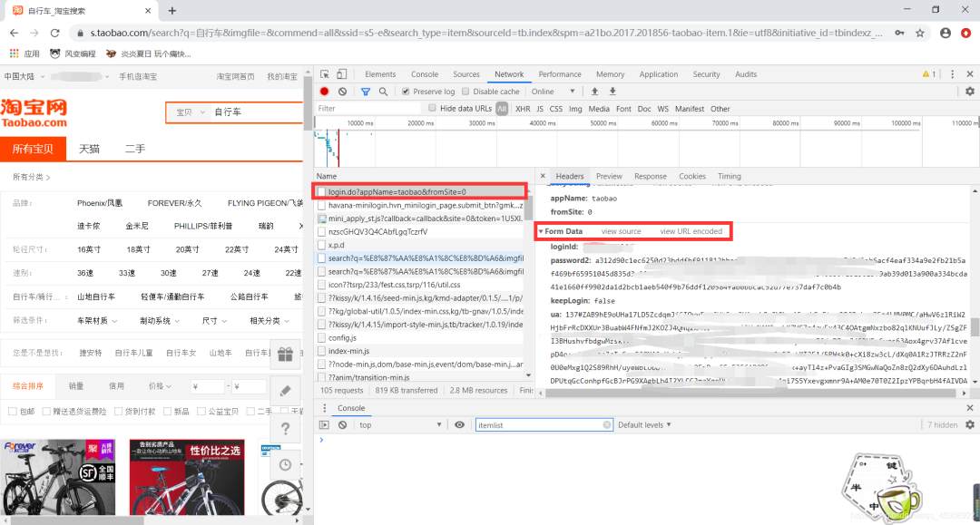Show the console sidebar
The image size is (980, 525).
click(x=324, y=425)
